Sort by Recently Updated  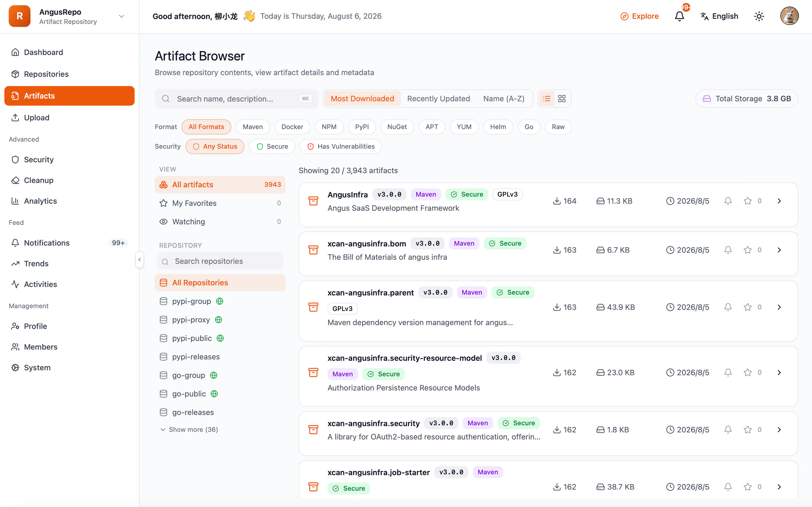pyautogui.click(x=438, y=99)
